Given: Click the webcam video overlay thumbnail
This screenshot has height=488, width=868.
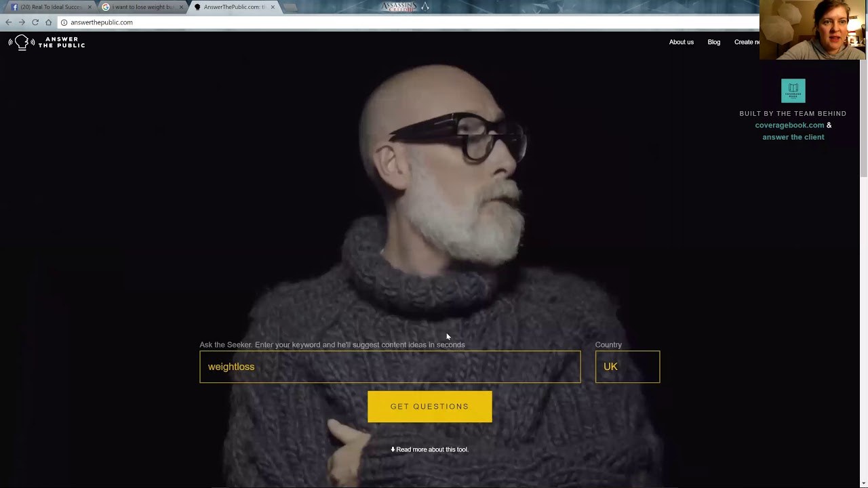Looking at the screenshot, I should 813,30.
